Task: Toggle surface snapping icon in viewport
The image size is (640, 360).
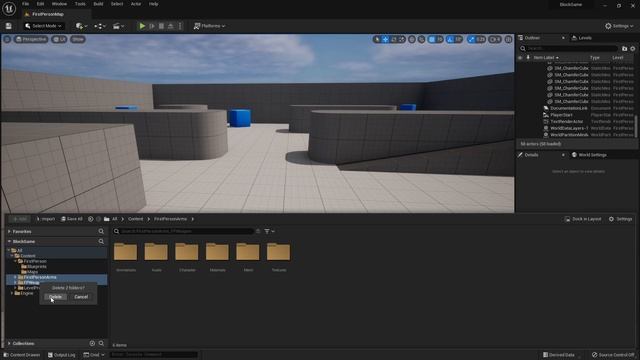Action: [x=421, y=39]
